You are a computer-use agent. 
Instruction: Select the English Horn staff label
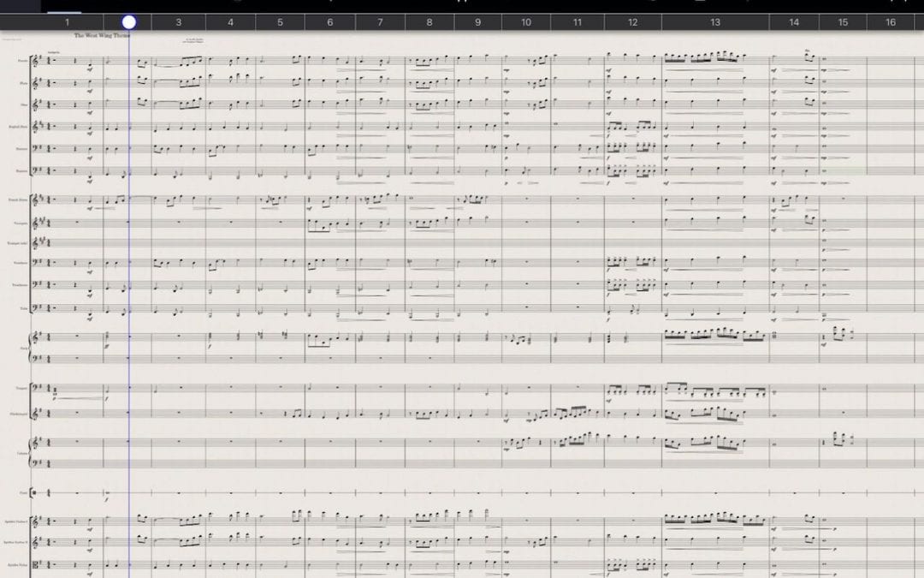18,127
